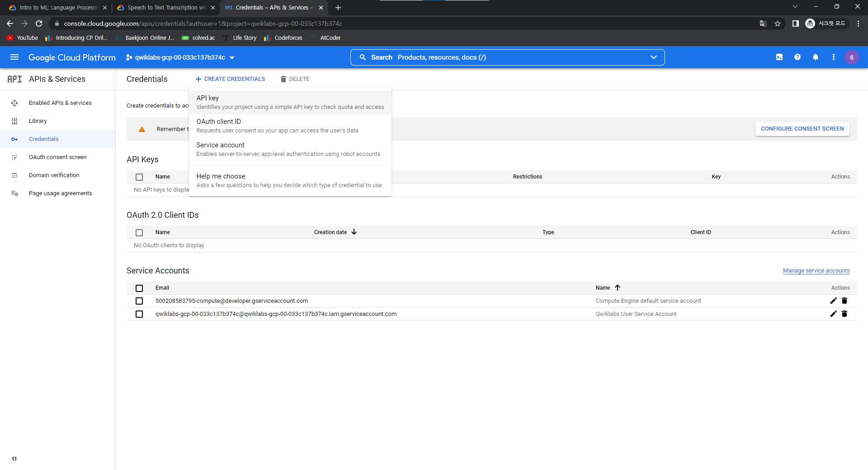Click the search magnifier icon in the search bar
868x470 pixels.
(363, 57)
